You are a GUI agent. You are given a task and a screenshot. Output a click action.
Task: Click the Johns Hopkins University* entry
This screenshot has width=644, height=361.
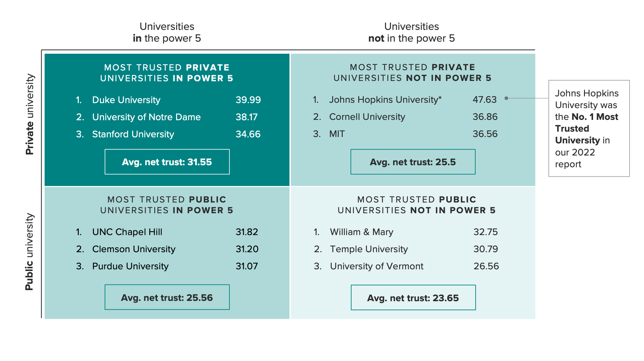tap(385, 100)
